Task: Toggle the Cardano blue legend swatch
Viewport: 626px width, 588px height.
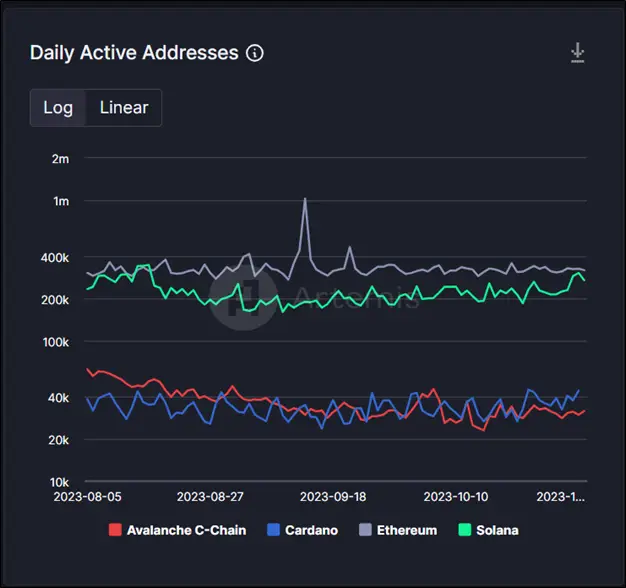Action: point(273,530)
